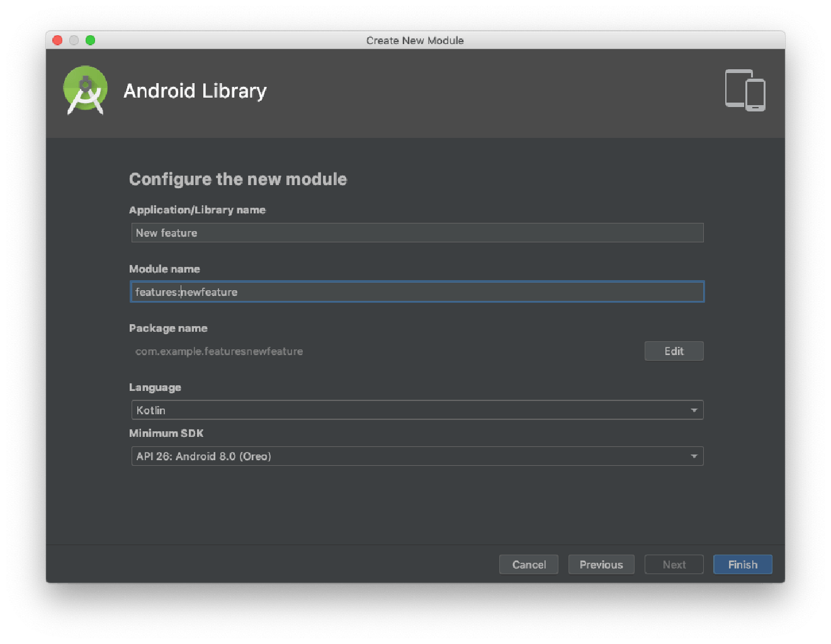Click the Previous button
The width and height of the screenshot is (831, 644).
point(601,564)
